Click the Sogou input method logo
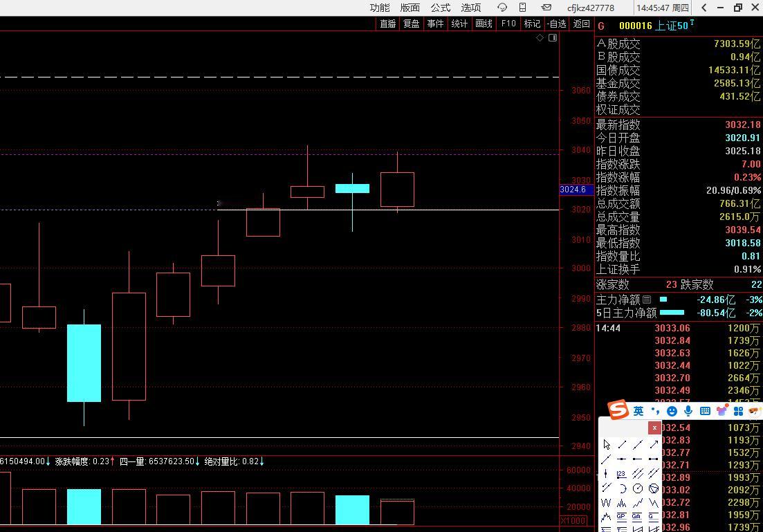 point(618,410)
